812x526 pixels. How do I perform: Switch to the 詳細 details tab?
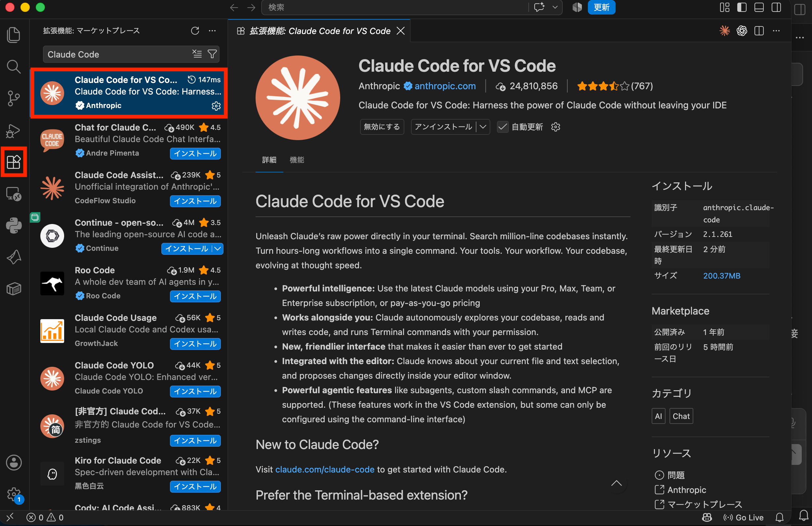click(269, 160)
